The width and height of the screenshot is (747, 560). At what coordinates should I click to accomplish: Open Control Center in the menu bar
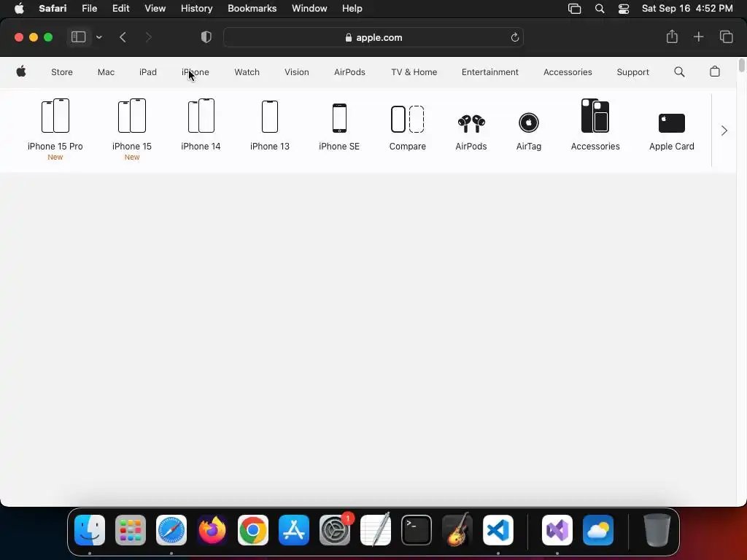coord(623,9)
